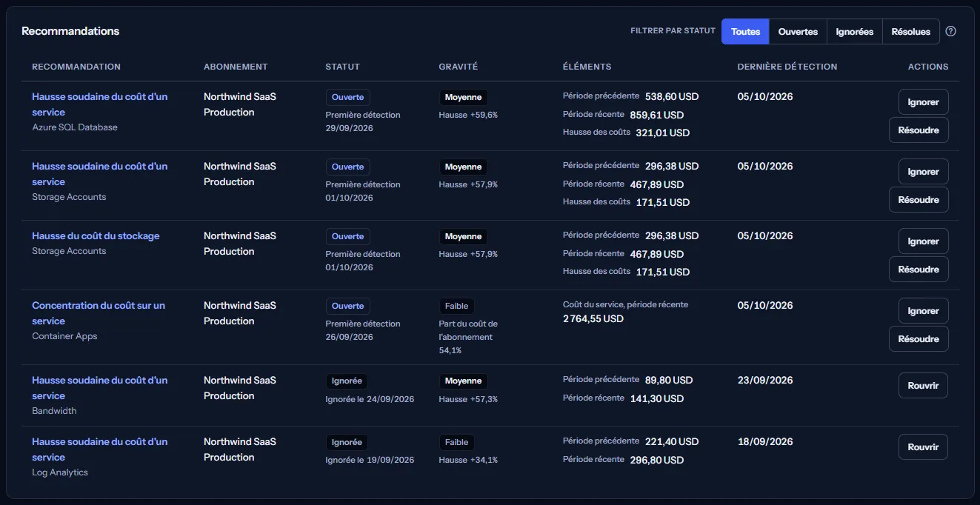The width and height of the screenshot is (980, 505).
Task: Show only Ignorées recommendations
Action: (855, 32)
